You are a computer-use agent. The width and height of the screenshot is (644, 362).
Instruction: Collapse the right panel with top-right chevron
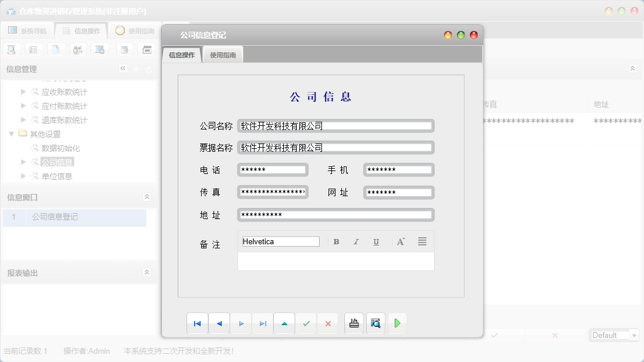click(x=632, y=68)
